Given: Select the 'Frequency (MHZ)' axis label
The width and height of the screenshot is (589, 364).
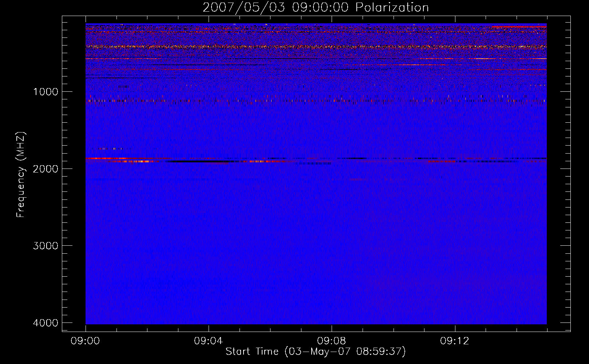Looking at the screenshot, I should [x=21, y=175].
